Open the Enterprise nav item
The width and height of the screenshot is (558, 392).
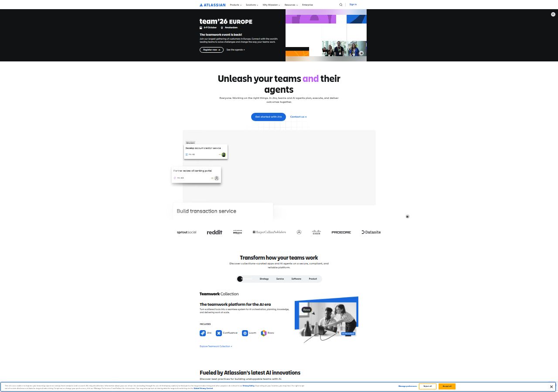pyautogui.click(x=307, y=5)
